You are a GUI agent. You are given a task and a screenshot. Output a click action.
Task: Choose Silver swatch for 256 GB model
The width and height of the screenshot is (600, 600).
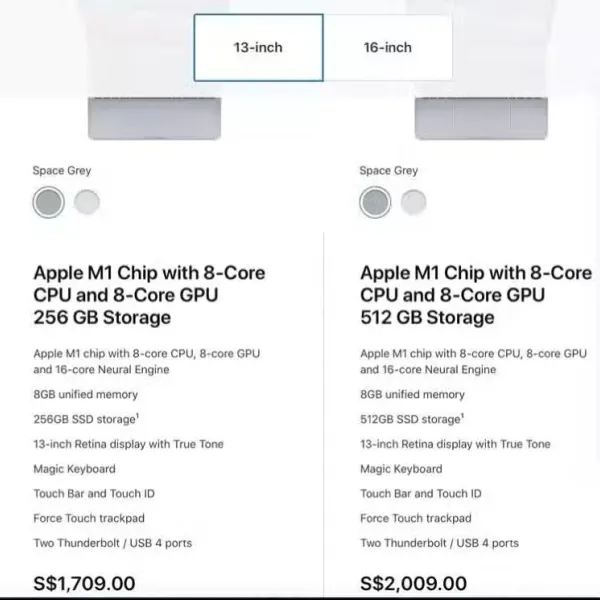(x=87, y=202)
